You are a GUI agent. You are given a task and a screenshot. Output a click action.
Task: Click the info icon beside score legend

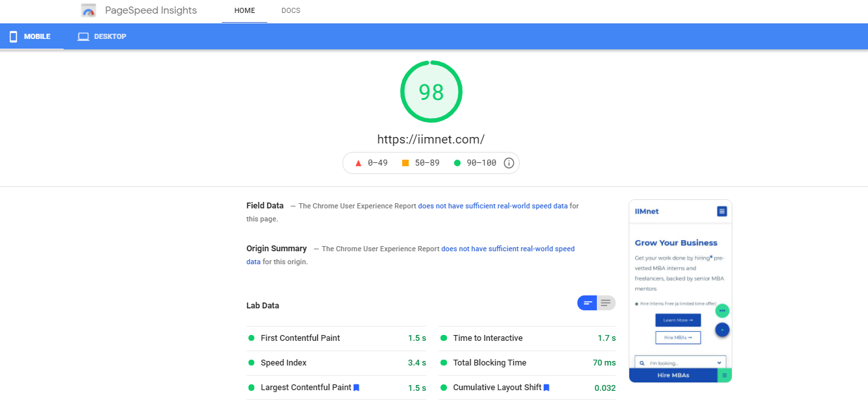[509, 163]
